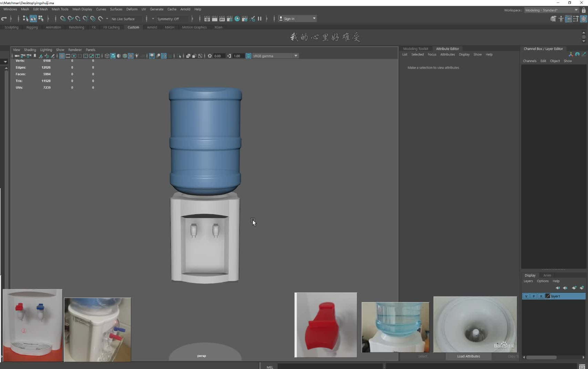The height and width of the screenshot is (369, 588).
Task: Enable use all lights bulb icon
Action: [x=137, y=56]
